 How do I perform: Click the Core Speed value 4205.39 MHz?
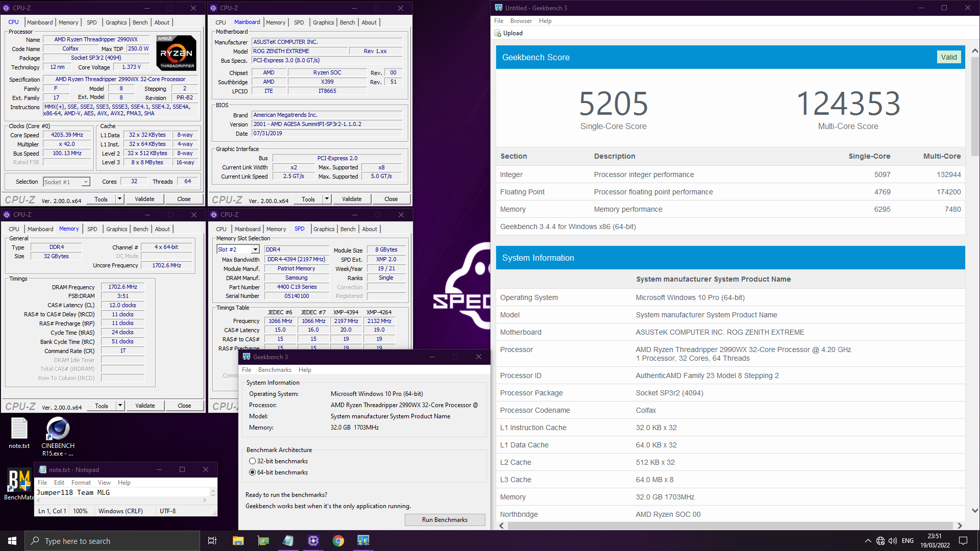pyautogui.click(x=67, y=135)
